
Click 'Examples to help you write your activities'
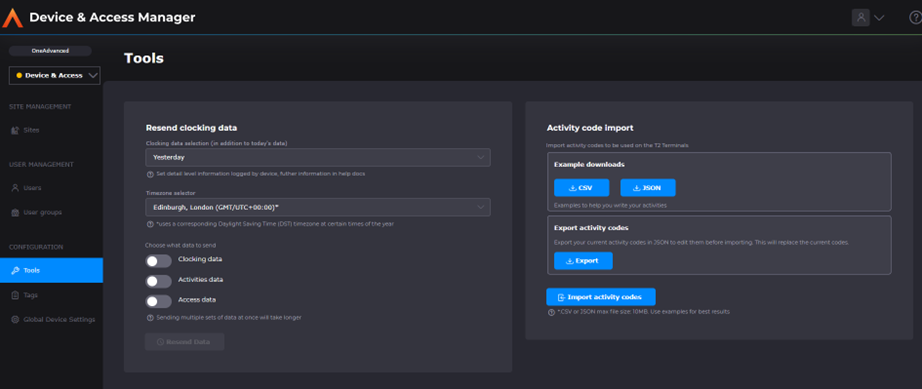coord(611,206)
